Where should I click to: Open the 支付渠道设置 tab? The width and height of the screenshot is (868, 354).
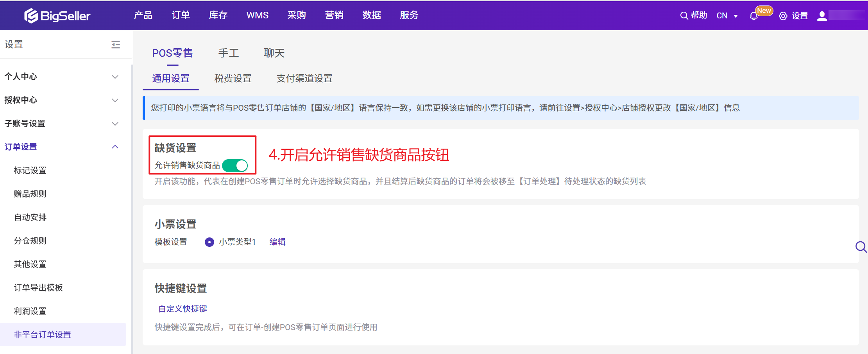[304, 79]
